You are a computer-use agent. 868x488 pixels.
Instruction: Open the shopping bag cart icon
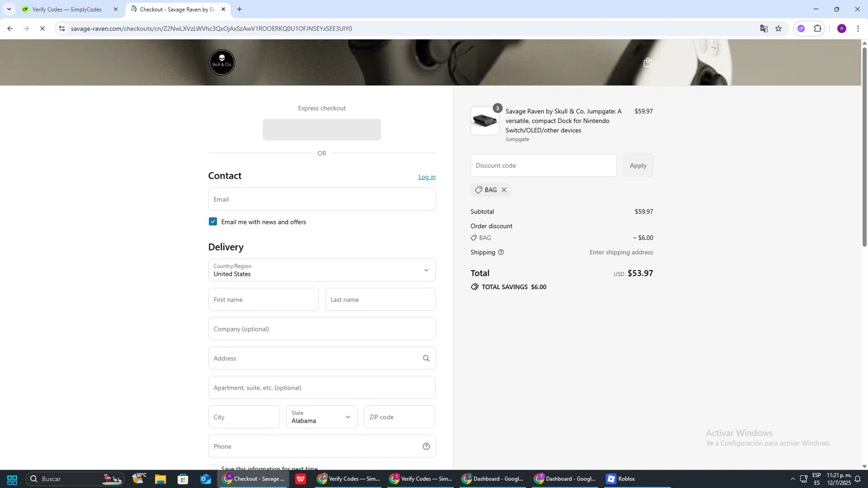(x=648, y=62)
